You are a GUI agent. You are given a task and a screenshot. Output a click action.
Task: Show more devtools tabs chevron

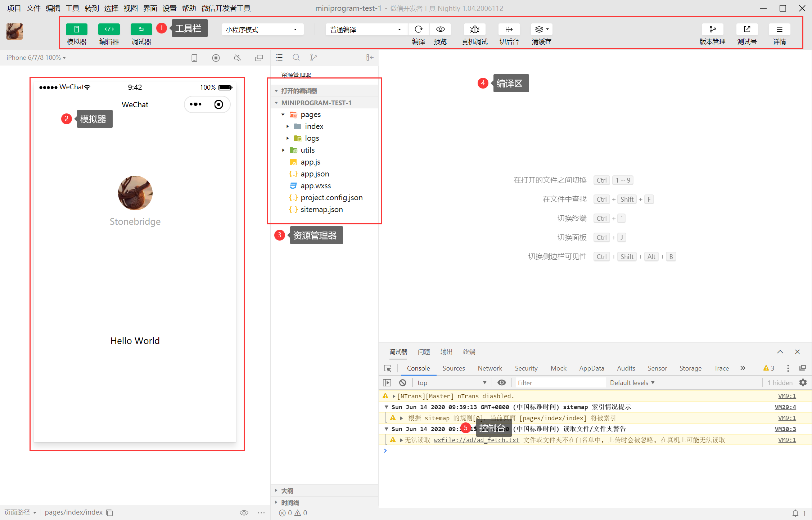click(743, 368)
